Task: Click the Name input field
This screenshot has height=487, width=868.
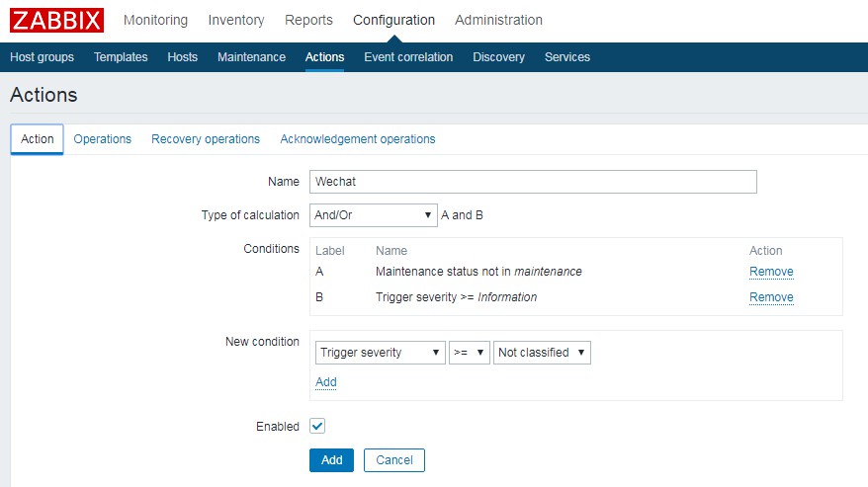Action: pyautogui.click(x=533, y=182)
